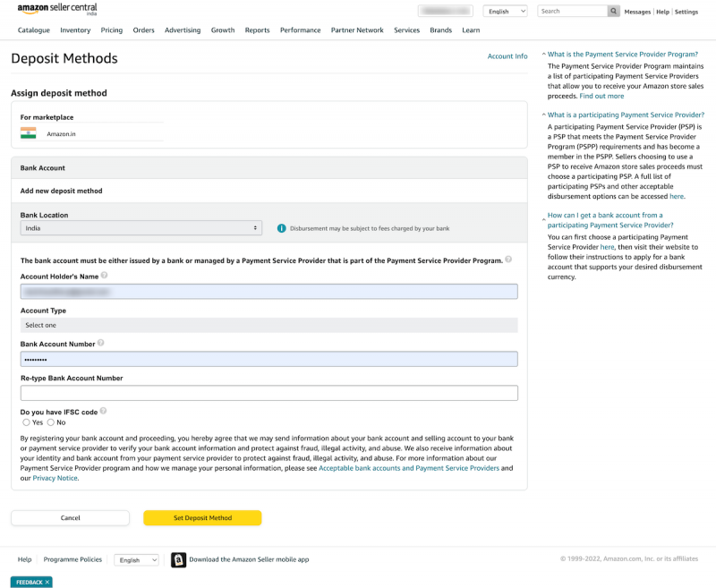716x588 pixels.
Task: Open the Services menu
Action: pyautogui.click(x=407, y=30)
